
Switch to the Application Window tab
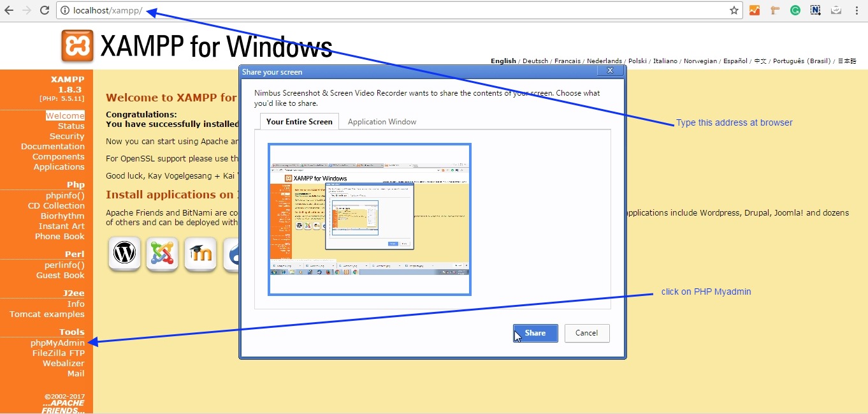pos(382,122)
